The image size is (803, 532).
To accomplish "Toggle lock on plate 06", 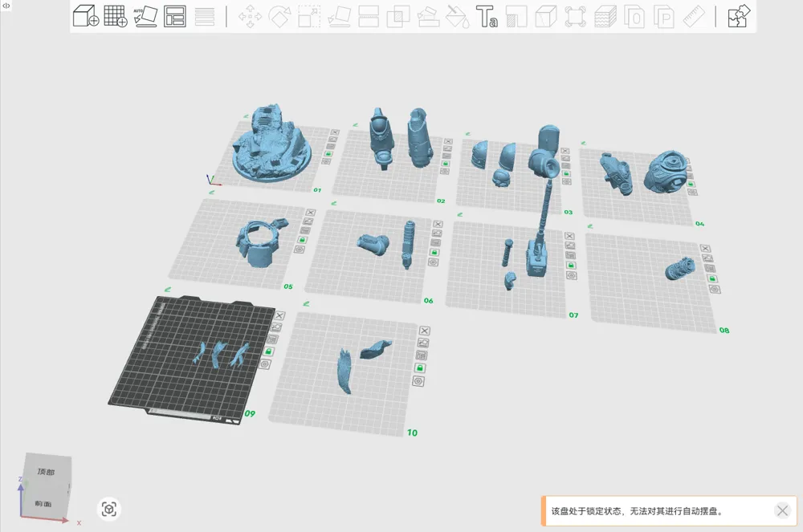I will pyautogui.click(x=434, y=252).
